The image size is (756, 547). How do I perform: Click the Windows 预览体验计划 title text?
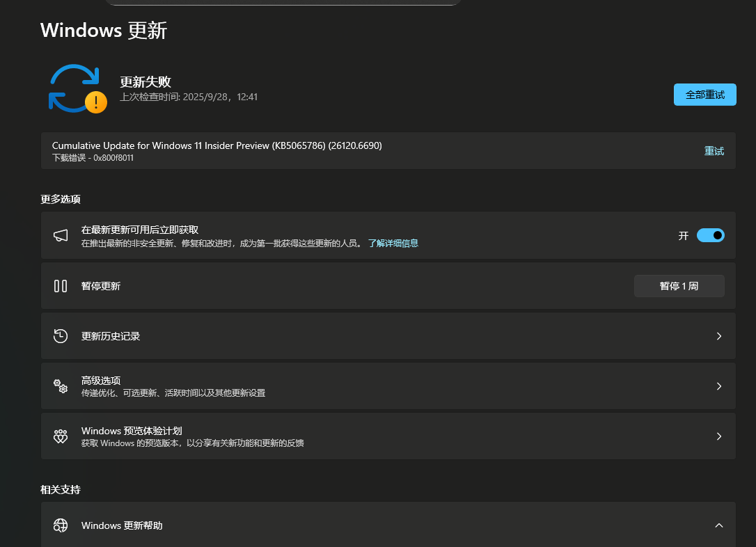[132, 430]
